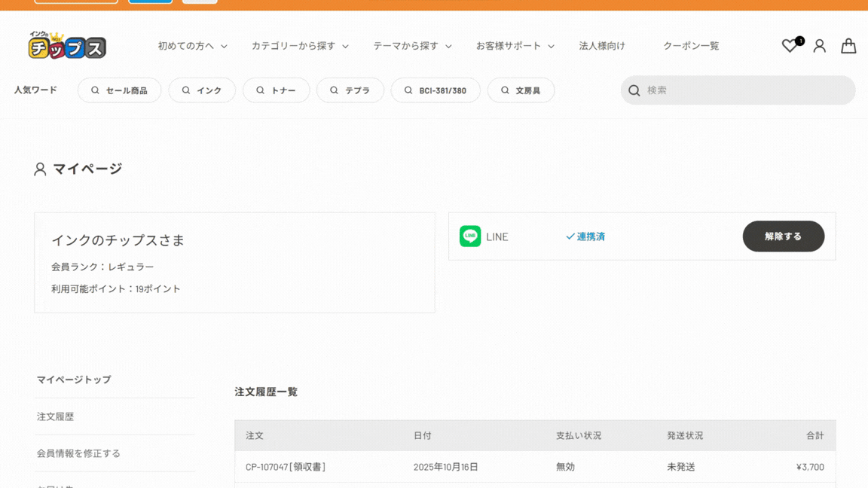Open the account user icon
The width and height of the screenshot is (868, 488).
tap(819, 46)
